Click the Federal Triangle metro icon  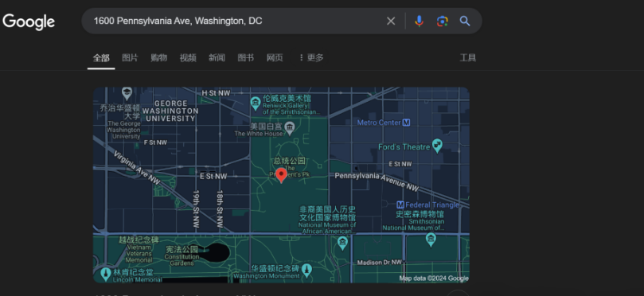click(x=400, y=204)
